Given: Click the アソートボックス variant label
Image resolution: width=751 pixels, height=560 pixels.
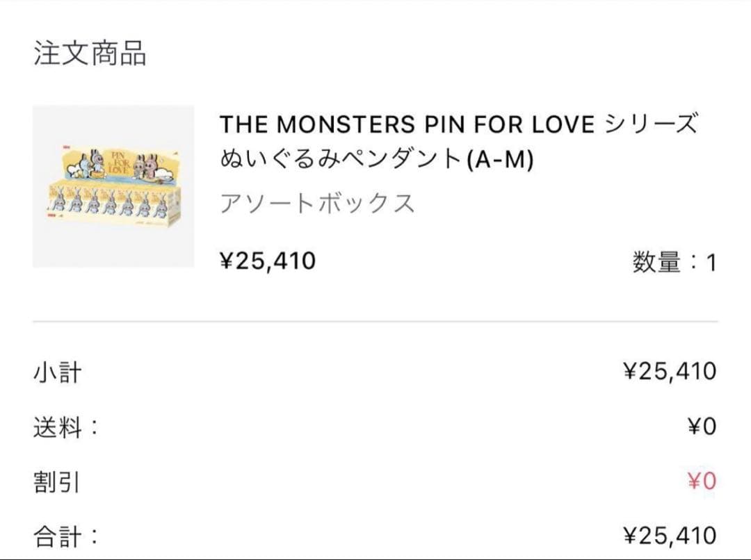Looking at the screenshot, I should tap(317, 204).
